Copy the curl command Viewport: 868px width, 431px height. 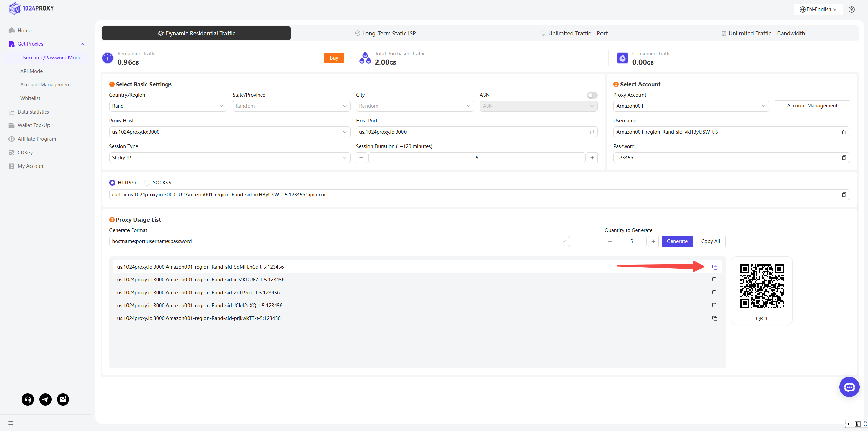[844, 195]
